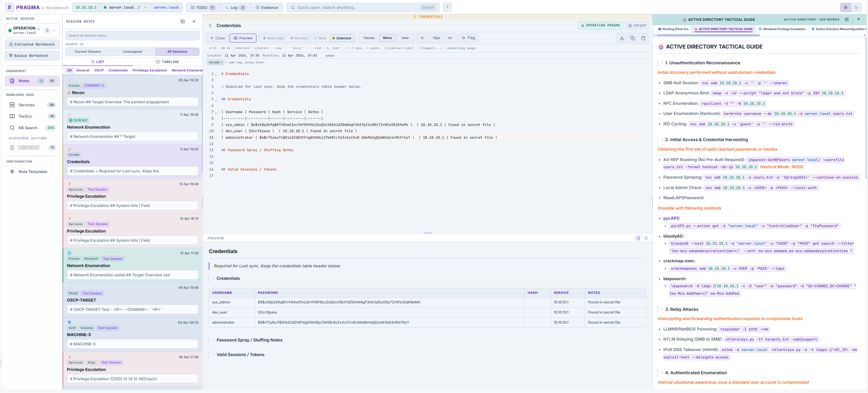868x393 pixels.
Task: Collapse the Authenticated Enumeration section
Action: pyautogui.click(x=662, y=373)
